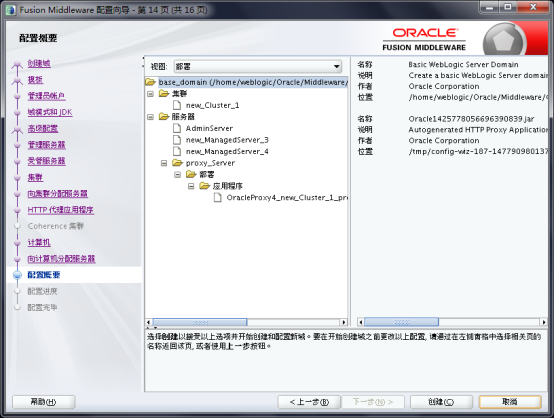
Task: Click the base_domain root folder icon
Action: tap(151, 82)
